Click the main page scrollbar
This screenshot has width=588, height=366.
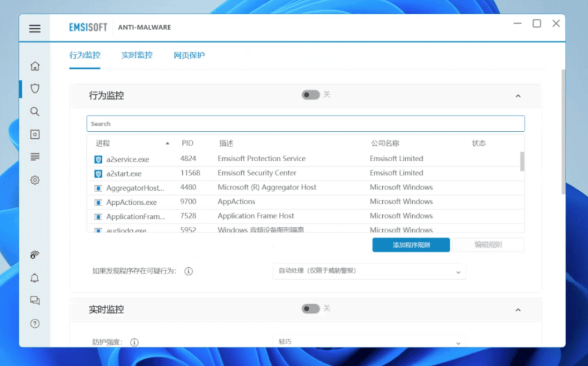click(x=563, y=131)
